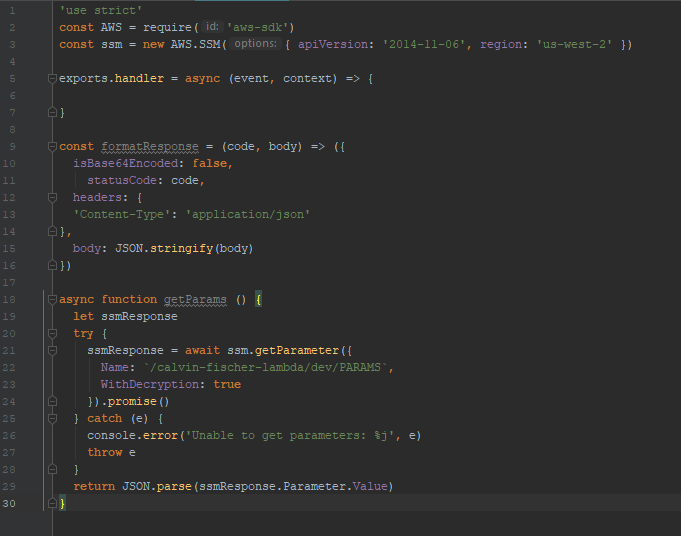
Task: Collapse the formatResponse fold marker on line 9
Action: [52, 146]
